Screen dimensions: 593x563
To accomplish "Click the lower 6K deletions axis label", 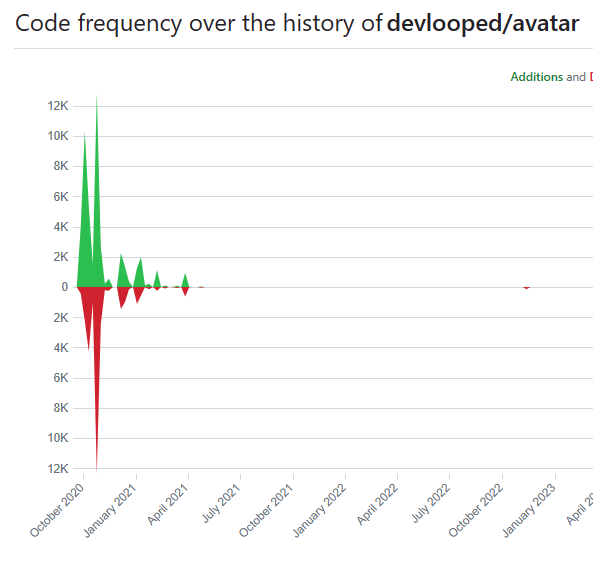I will pos(61,378).
